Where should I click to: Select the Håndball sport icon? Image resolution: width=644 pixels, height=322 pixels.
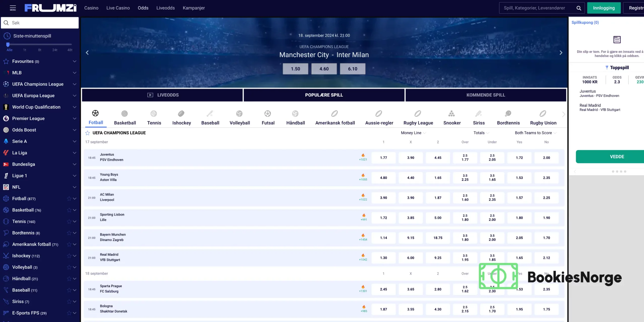(295, 114)
